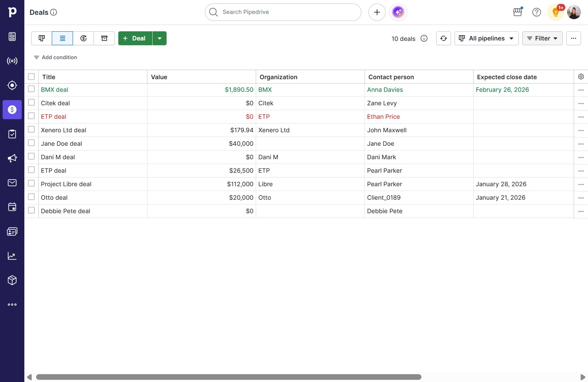Sort by the Value column header

tap(201, 77)
